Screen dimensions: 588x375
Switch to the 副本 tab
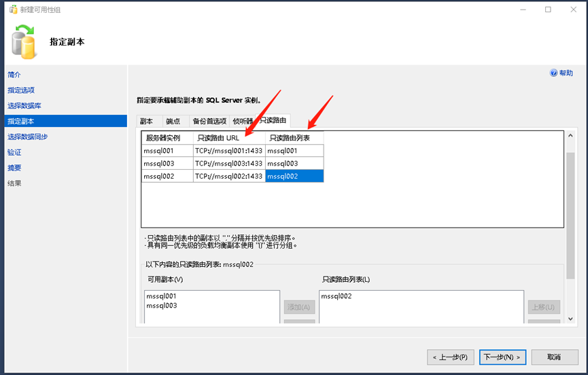click(x=150, y=121)
